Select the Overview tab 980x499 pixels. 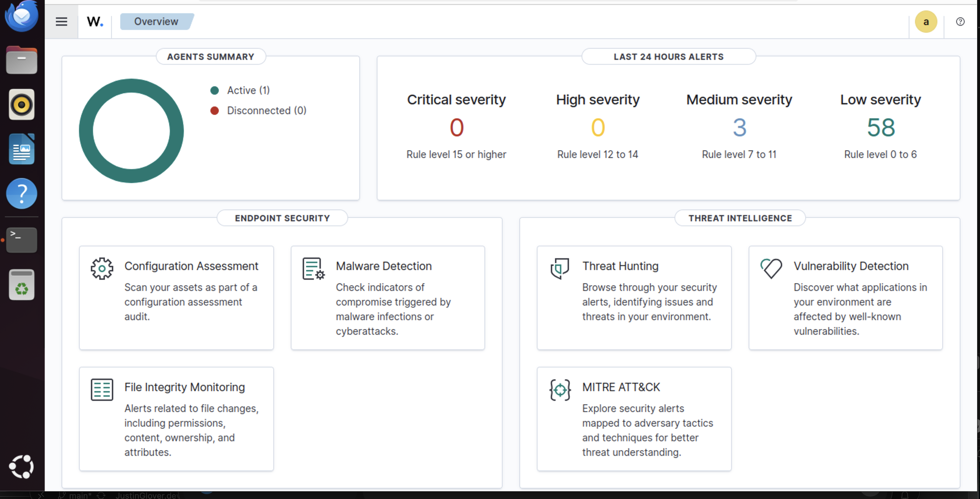pos(156,21)
